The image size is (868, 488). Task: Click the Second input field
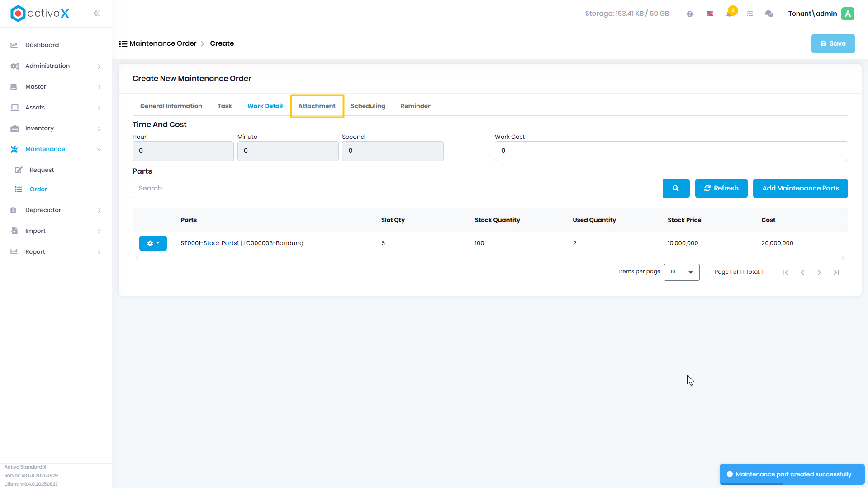393,151
